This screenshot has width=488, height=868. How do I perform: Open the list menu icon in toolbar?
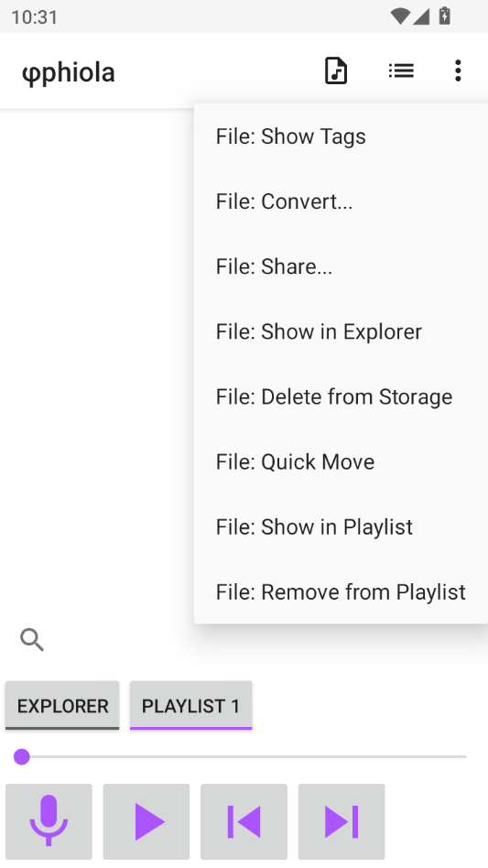[401, 71]
